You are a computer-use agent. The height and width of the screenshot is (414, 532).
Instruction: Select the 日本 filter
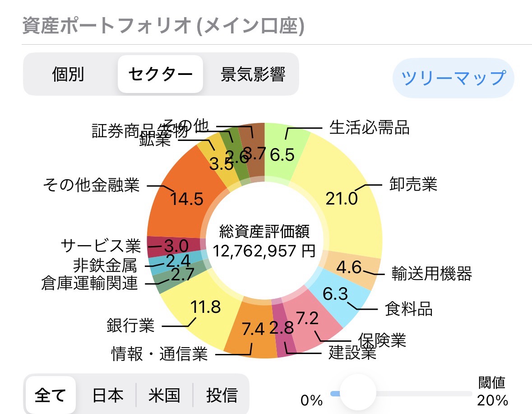pyautogui.click(x=107, y=395)
